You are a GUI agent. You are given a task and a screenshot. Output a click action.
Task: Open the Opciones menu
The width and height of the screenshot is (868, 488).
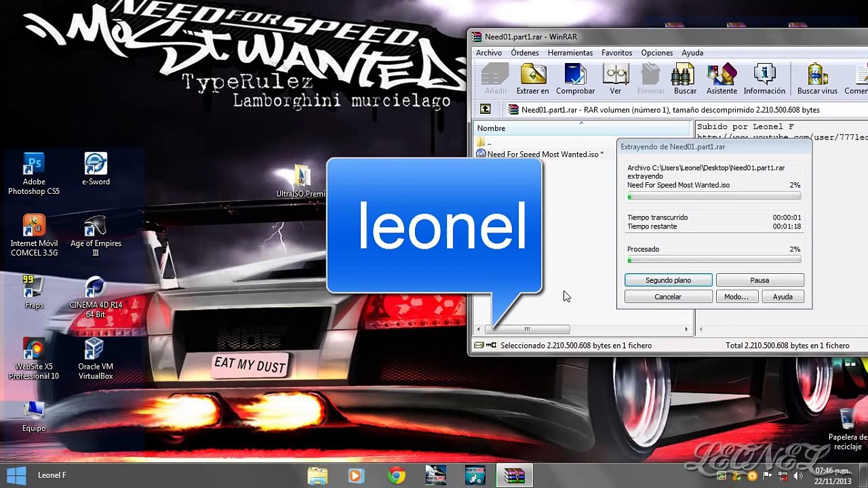click(x=657, y=53)
